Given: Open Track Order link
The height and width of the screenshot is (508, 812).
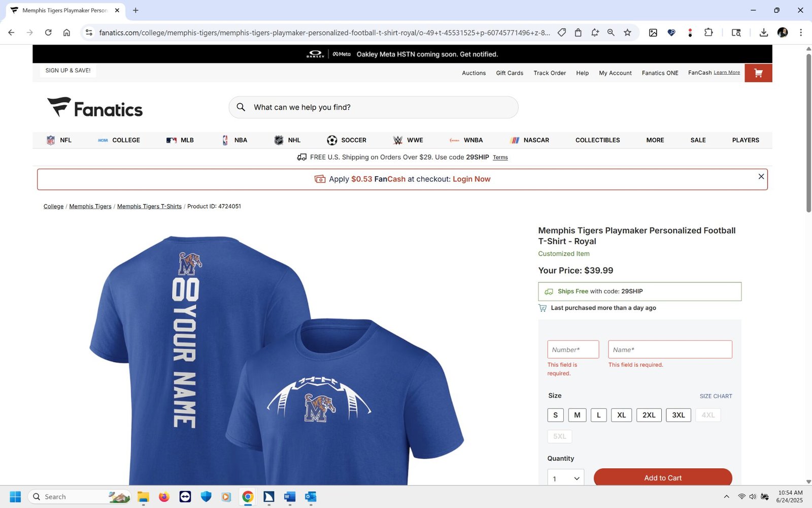Looking at the screenshot, I should 550,73.
